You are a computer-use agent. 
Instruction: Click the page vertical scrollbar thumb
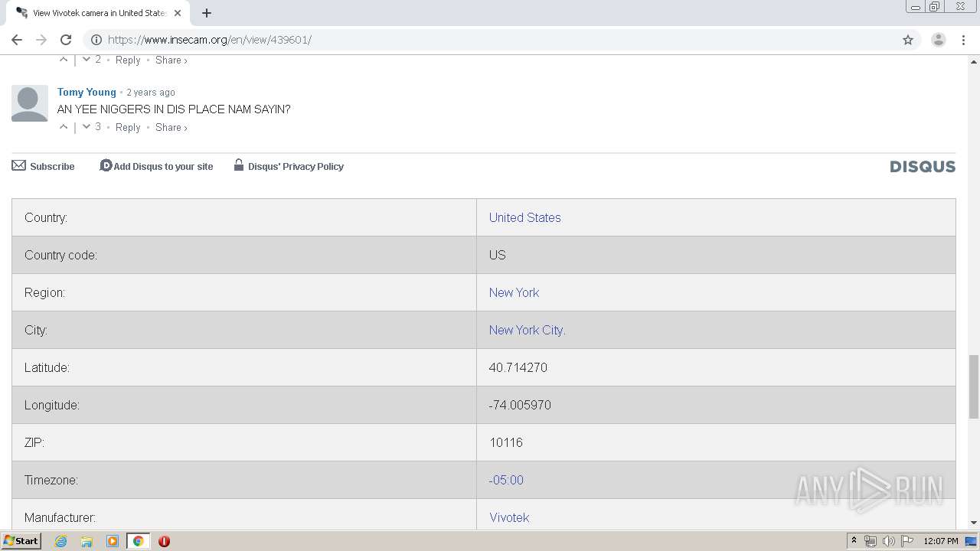[x=974, y=386]
